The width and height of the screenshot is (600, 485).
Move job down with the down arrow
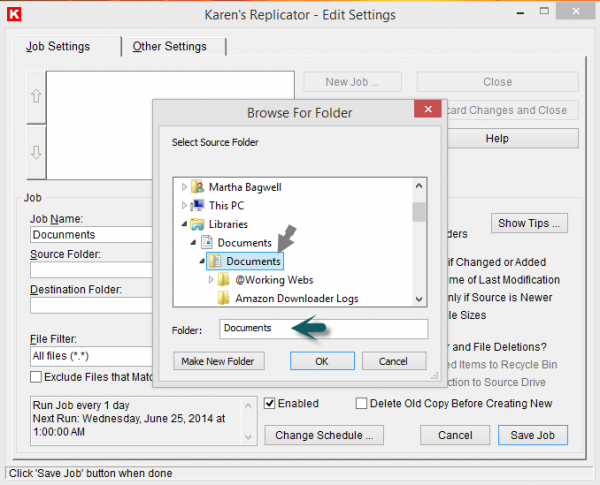pyautogui.click(x=36, y=152)
